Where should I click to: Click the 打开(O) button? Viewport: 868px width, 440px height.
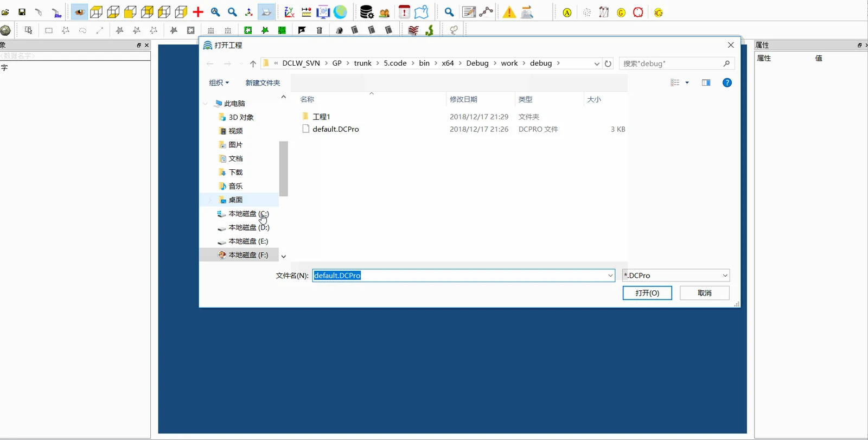647,293
